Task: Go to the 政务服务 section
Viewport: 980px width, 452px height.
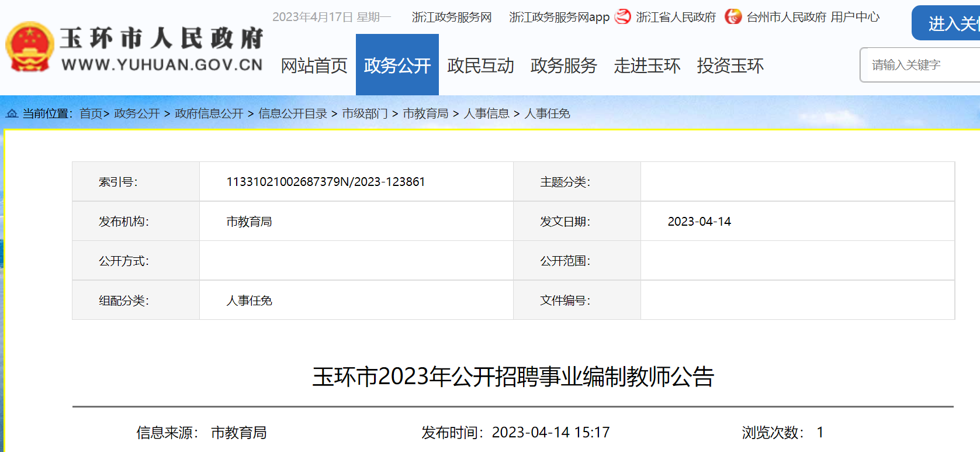Action: (x=563, y=65)
